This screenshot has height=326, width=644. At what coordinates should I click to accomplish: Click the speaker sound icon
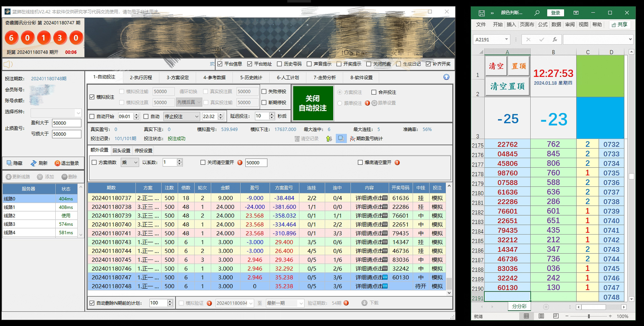[x=8, y=64]
